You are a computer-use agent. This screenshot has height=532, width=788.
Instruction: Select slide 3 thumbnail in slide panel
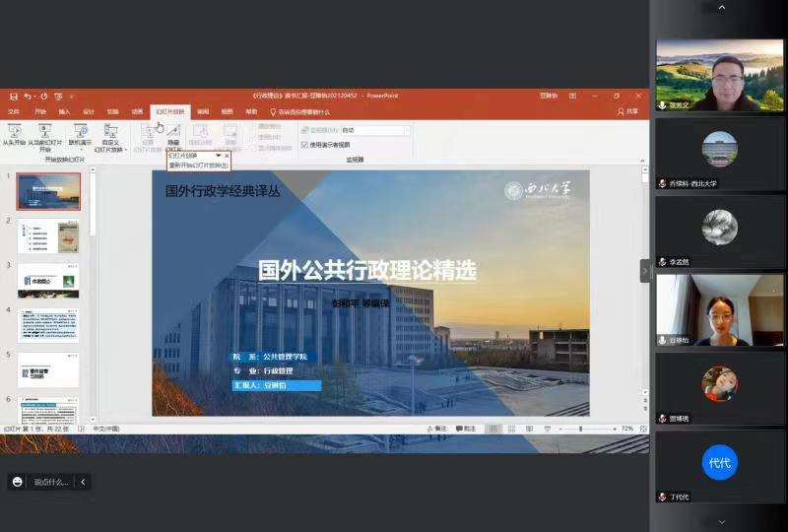[48, 280]
